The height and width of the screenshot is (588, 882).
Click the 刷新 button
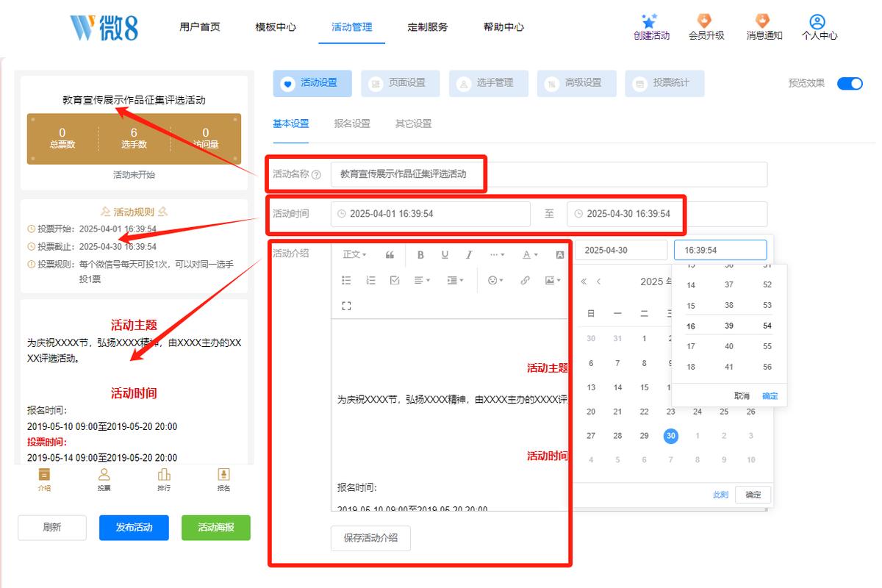pyautogui.click(x=52, y=528)
